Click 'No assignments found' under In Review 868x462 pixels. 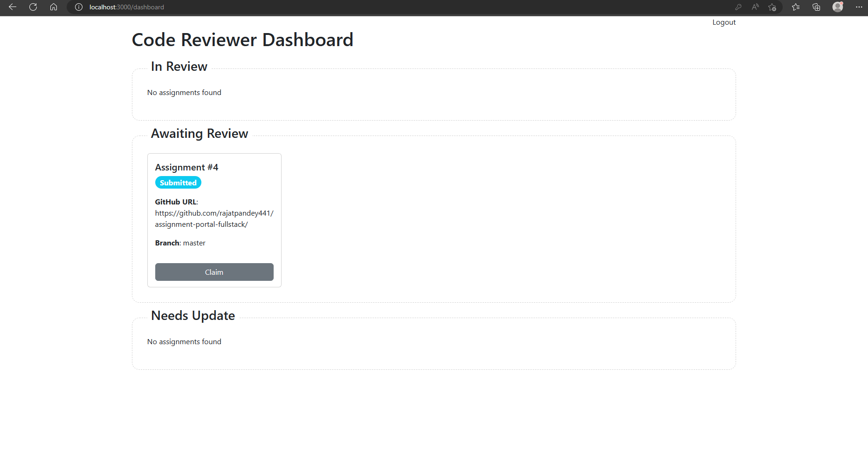[184, 93]
